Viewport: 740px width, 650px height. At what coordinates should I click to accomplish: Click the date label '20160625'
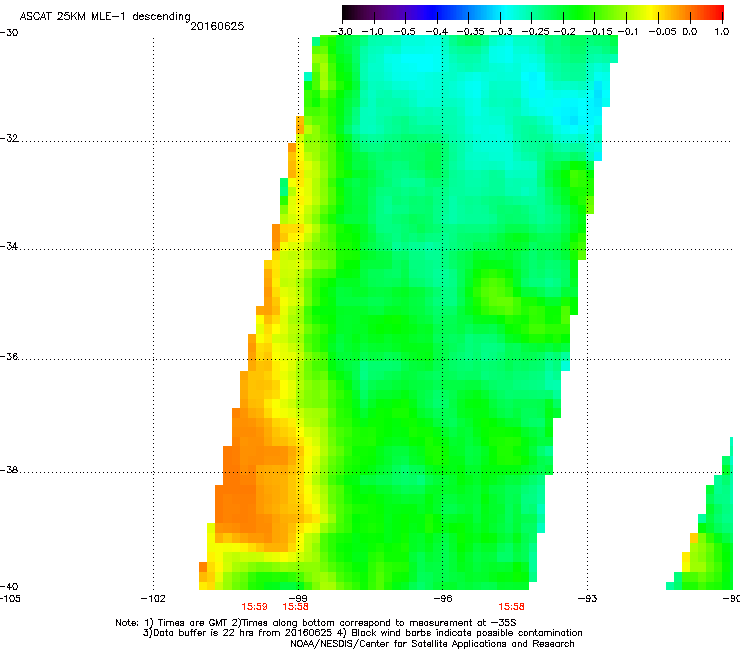217,26
